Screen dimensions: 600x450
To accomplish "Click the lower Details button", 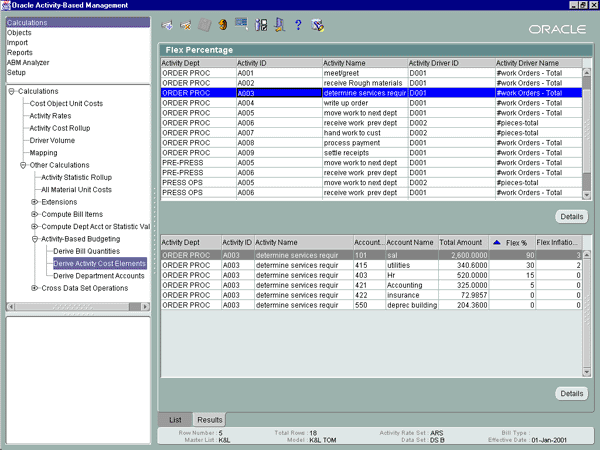I will click(570, 394).
